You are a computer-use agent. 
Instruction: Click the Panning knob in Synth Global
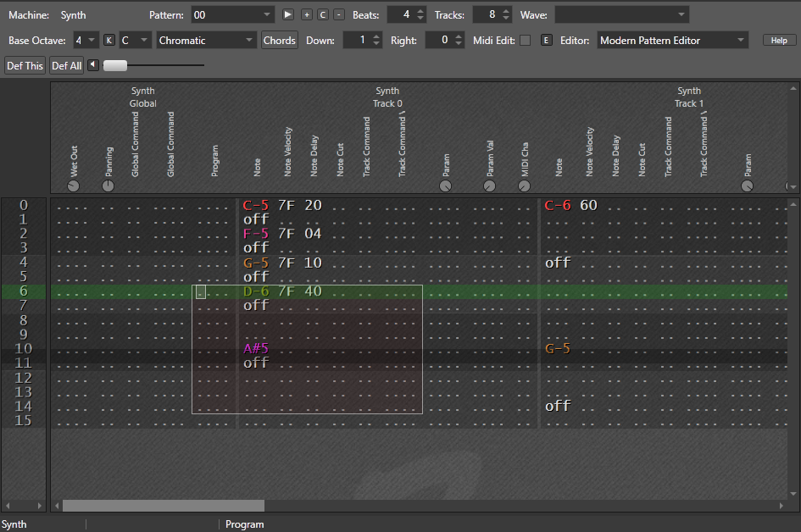pos(108,186)
